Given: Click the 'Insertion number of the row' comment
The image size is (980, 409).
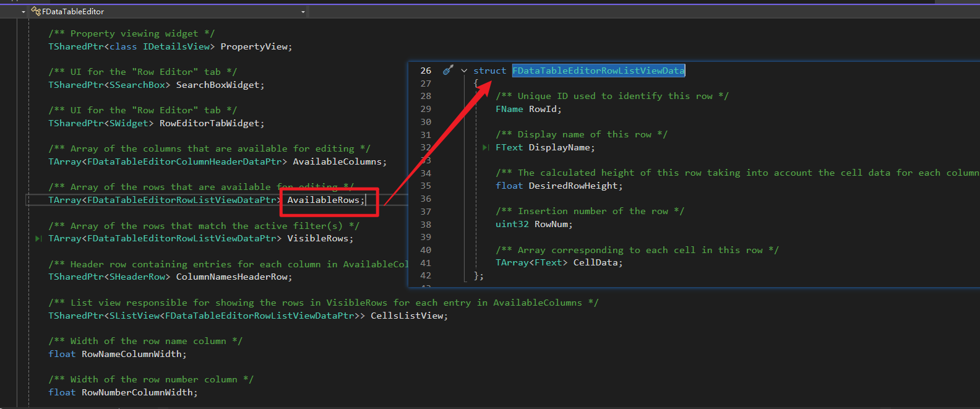Looking at the screenshot, I should 590,211.
